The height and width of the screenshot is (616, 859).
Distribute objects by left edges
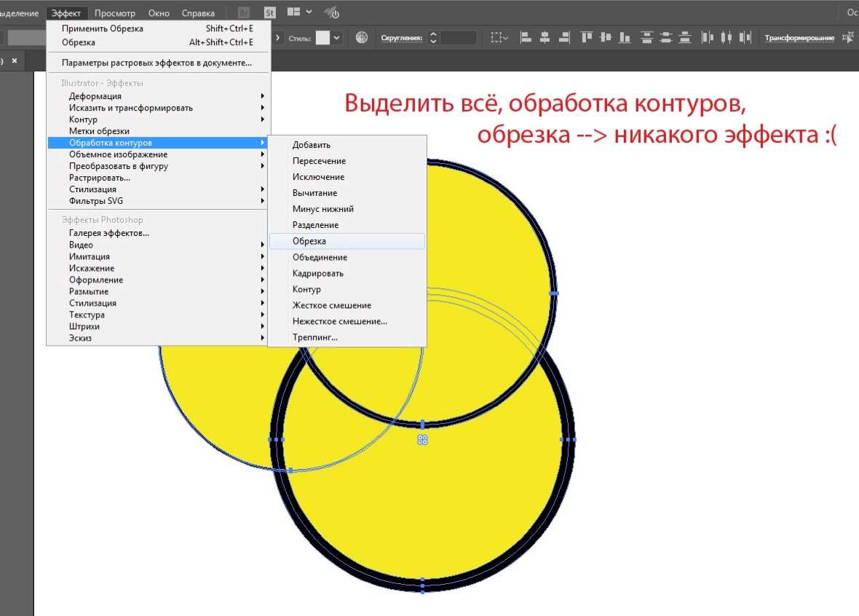pyautogui.click(x=708, y=37)
